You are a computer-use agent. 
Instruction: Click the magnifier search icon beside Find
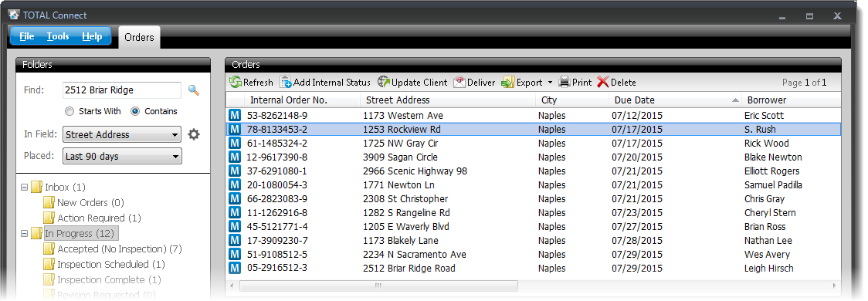coord(194,90)
